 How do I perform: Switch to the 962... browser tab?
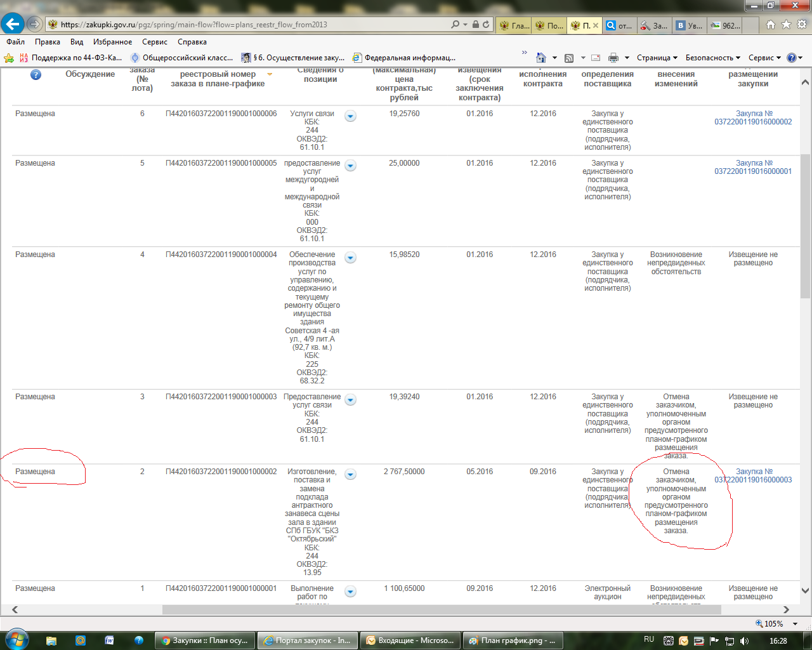pyautogui.click(x=725, y=25)
